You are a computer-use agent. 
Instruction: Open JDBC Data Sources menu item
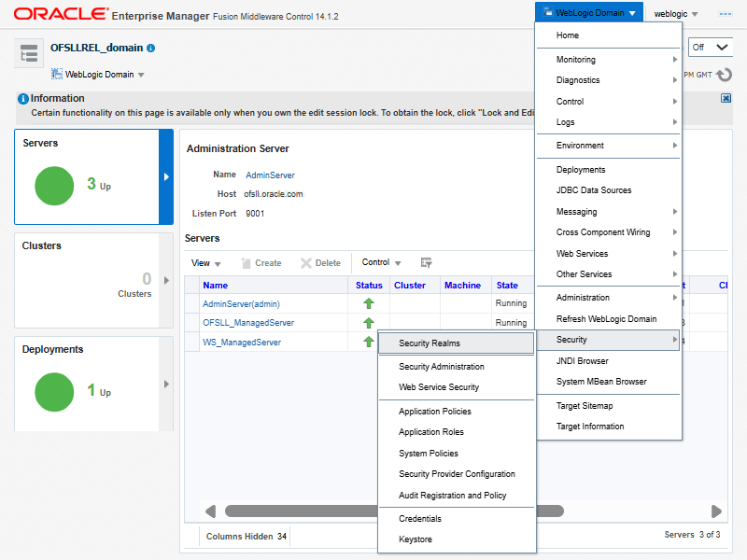594,190
